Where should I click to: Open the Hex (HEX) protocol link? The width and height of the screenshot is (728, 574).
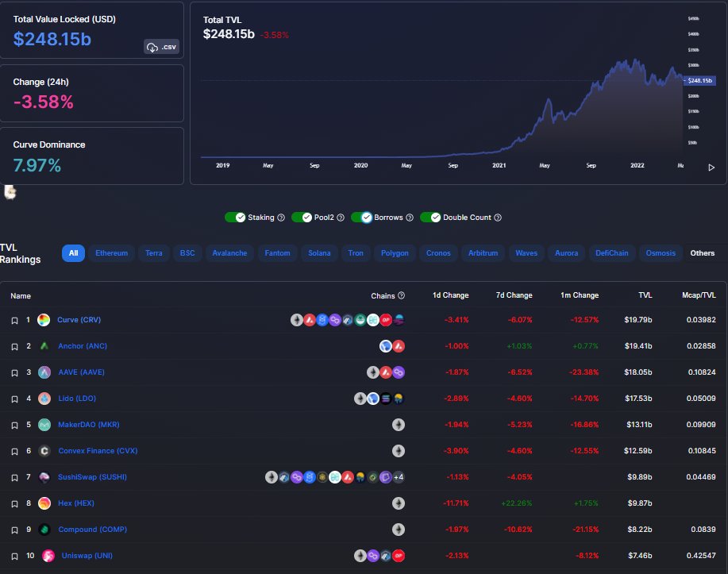click(76, 503)
